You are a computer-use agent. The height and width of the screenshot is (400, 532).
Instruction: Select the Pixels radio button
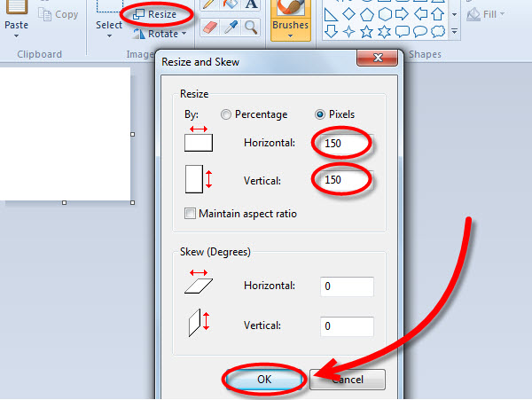(321, 114)
